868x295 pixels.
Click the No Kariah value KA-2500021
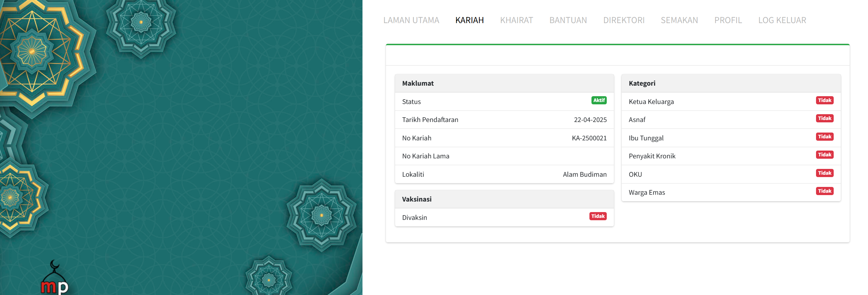[x=589, y=138]
